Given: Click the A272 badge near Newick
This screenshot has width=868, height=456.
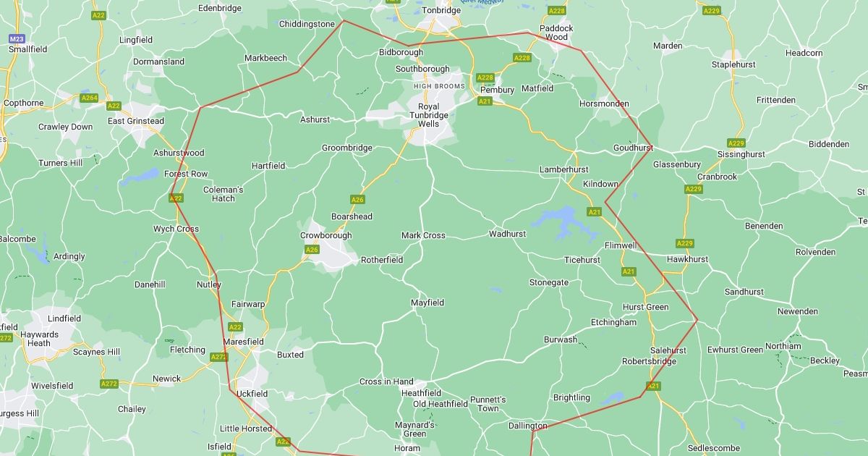Looking at the screenshot, I should coord(109,384).
